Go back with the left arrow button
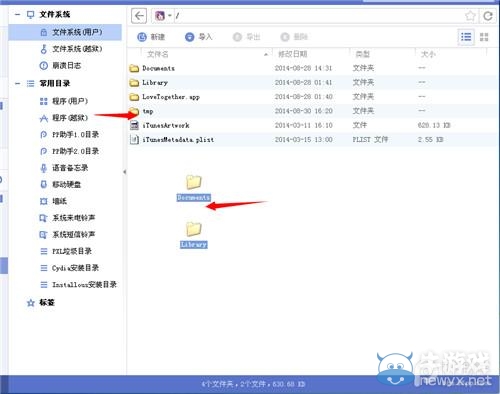The height and width of the screenshot is (394, 500). point(139,16)
